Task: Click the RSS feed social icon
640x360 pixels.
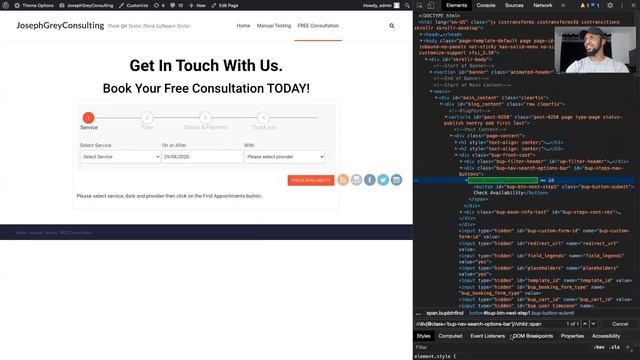Action: 343,180
